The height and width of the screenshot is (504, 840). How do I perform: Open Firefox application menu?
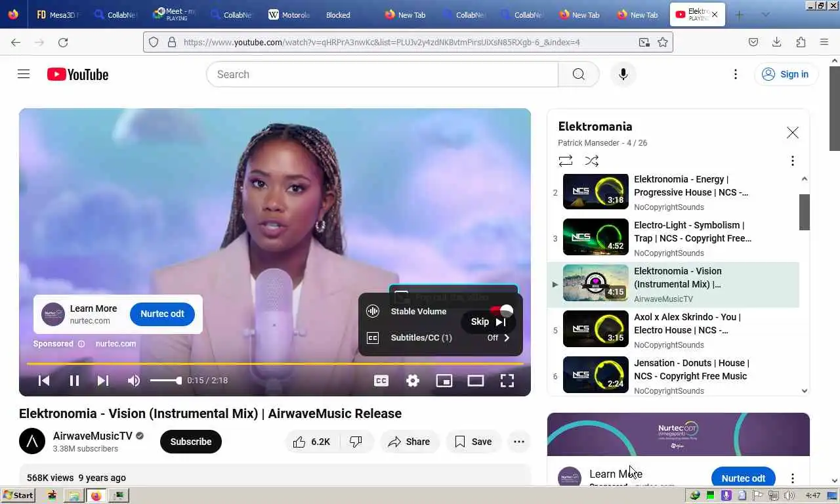[x=824, y=42]
